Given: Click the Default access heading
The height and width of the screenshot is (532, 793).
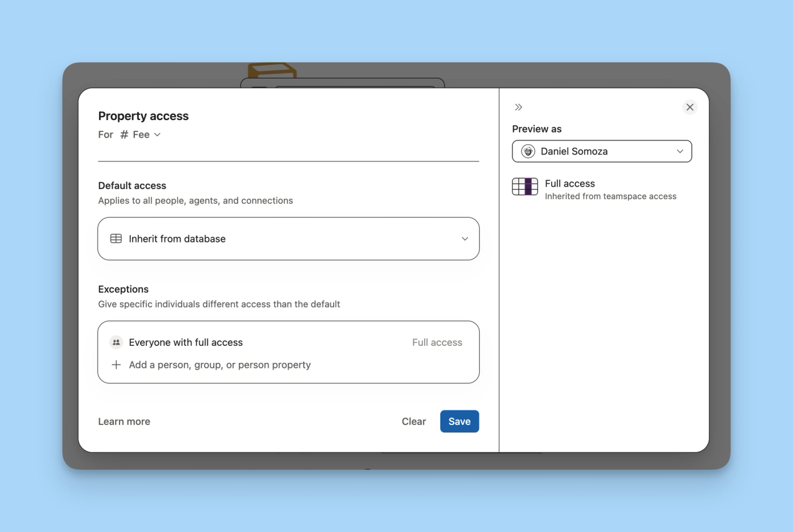Looking at the screenshot, I should tap(132, 186).
